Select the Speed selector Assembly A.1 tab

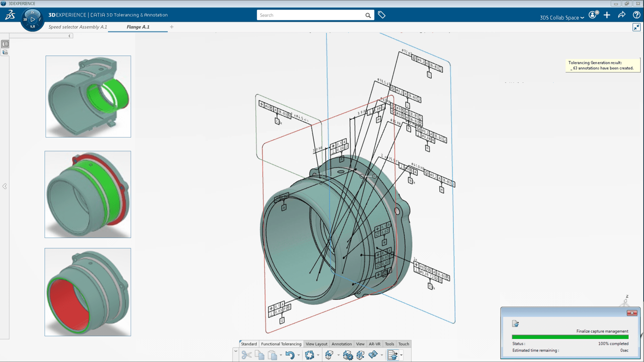[78, 27]
